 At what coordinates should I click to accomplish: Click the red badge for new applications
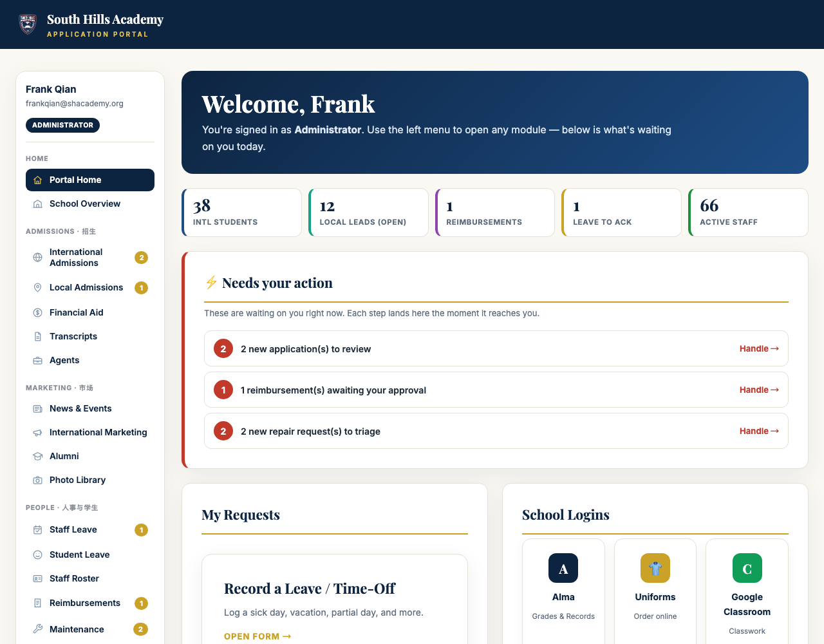[223, 349]
